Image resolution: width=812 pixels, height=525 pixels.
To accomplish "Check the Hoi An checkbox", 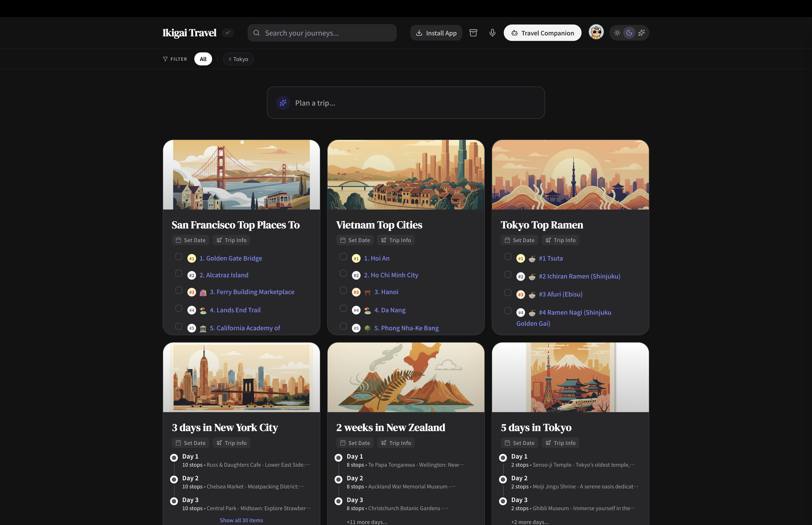I will pyautogui.click(x=343, y=257).
